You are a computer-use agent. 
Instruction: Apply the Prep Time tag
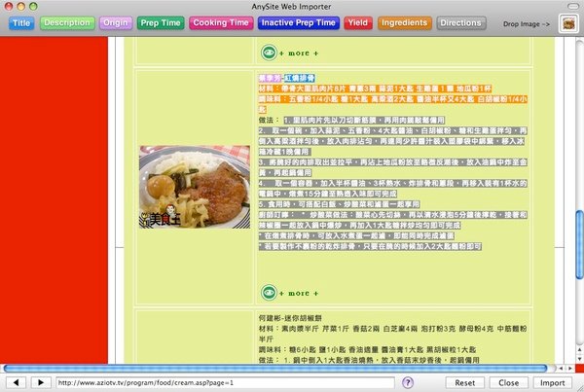[x=161, y=23]
